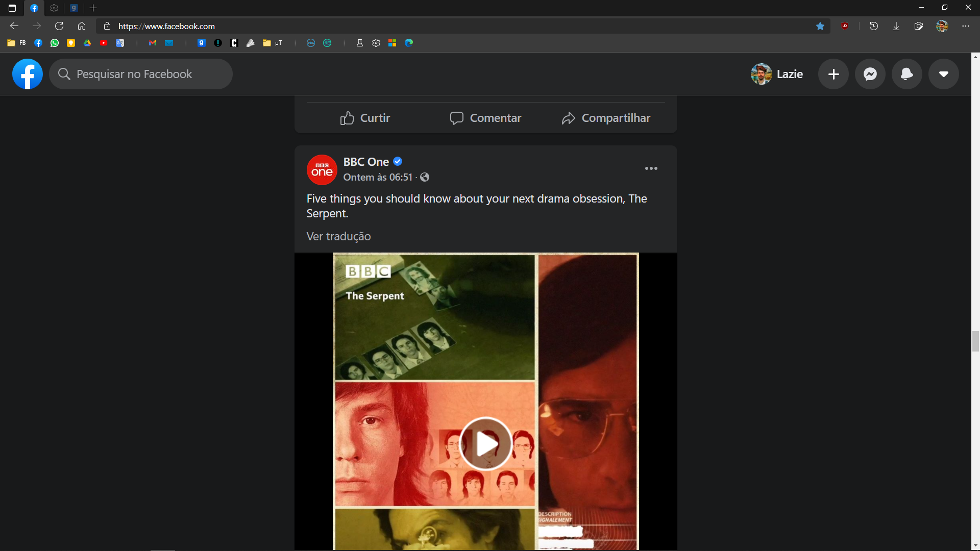Open Messenger from the chat icon
The image size is (980, 551).
(x=870, y=74)
